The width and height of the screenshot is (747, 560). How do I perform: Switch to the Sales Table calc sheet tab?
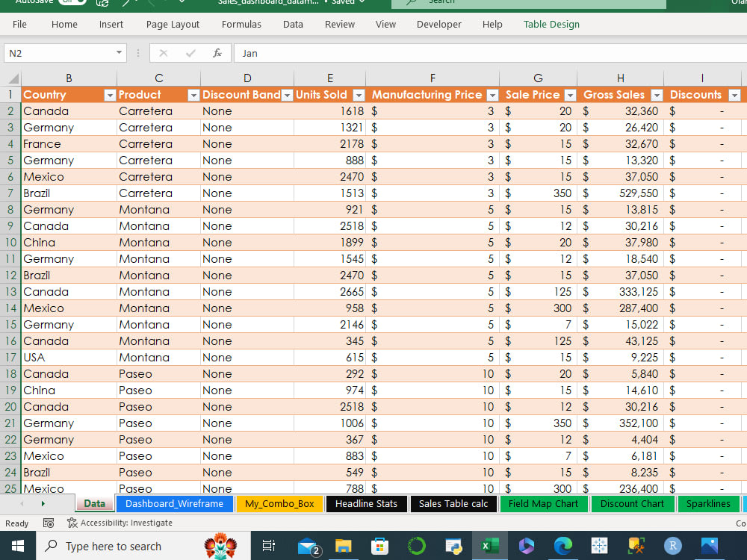pos(453,504)
